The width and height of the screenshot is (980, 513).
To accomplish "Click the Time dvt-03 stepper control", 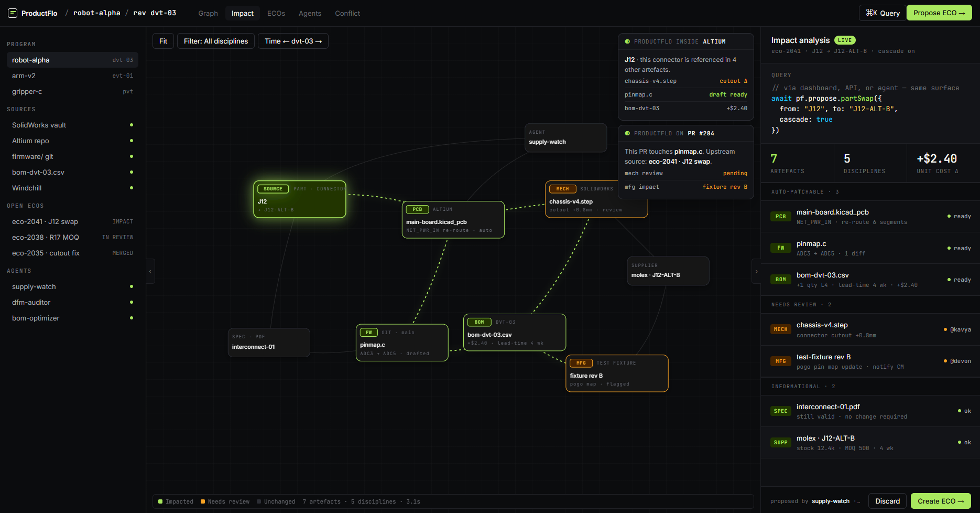I will [293, 41].
